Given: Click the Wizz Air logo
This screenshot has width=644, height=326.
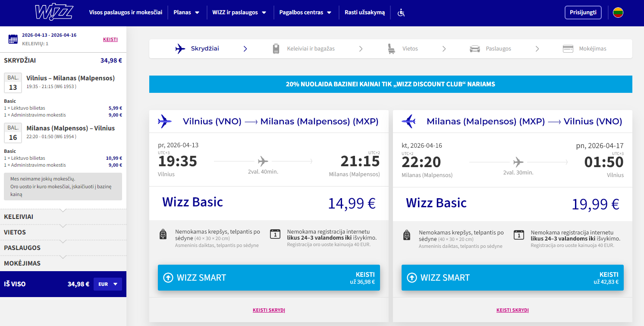Looking at the screenshot, I should point(55,13).
